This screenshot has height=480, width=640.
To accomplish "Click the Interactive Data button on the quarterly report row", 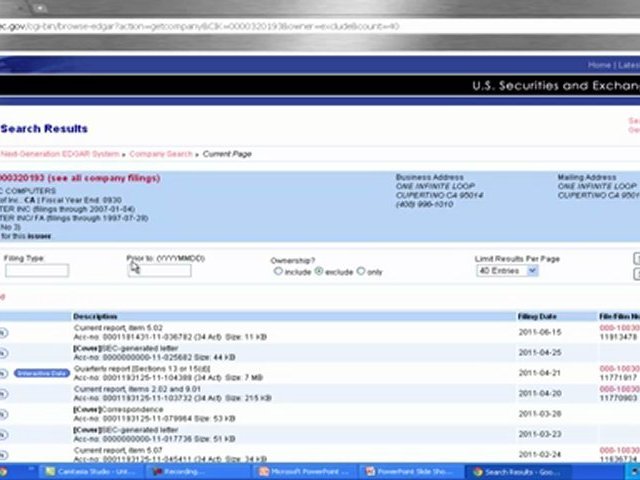I will click(x=42, y=373).
